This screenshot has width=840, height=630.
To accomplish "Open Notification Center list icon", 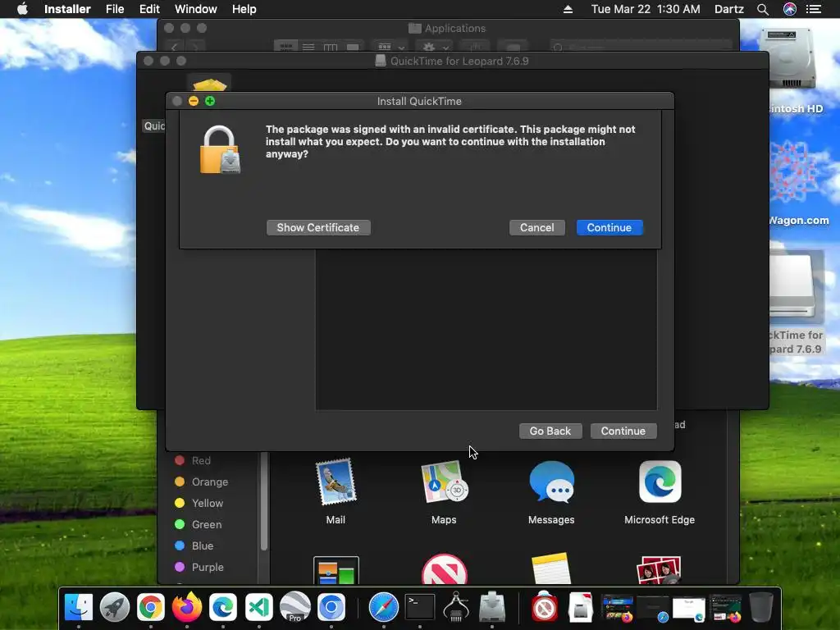I will [x=814, y=9].
